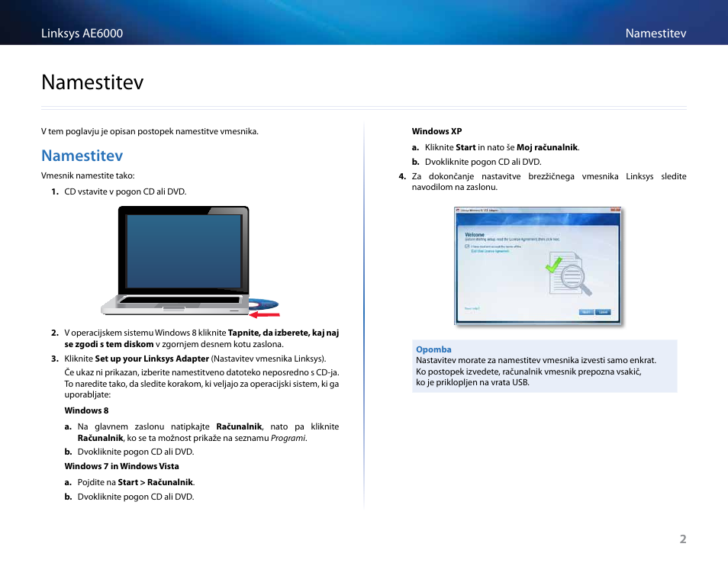Open End User License Agreement link in installer
Image resolution: width=728 pixels, height=563 pixels.
click(x=490, y=251)
